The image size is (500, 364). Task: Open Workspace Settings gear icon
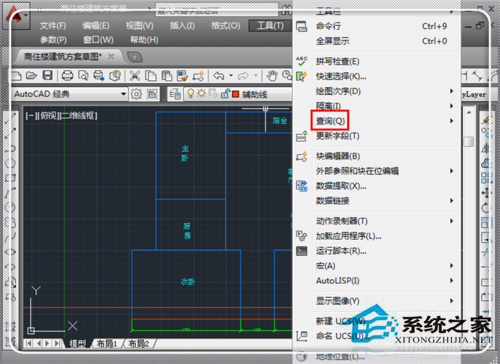point(136,94)
